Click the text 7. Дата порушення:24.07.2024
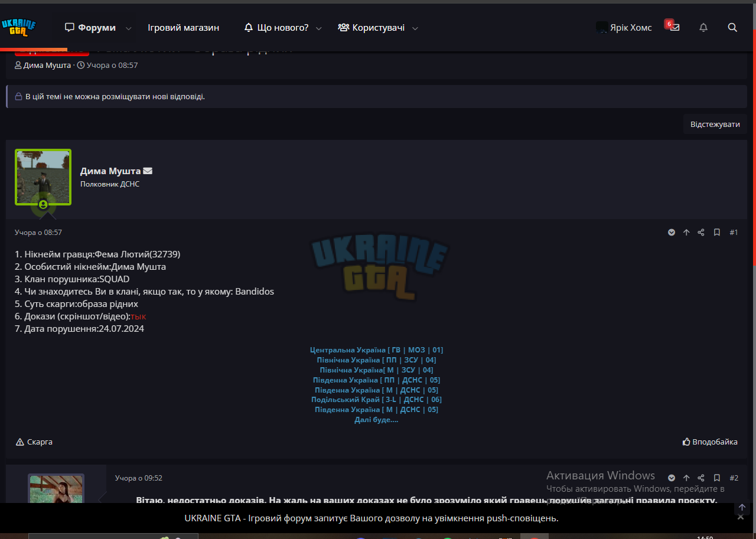The height and width of the screenshot is (539, 756). [80, 329]
